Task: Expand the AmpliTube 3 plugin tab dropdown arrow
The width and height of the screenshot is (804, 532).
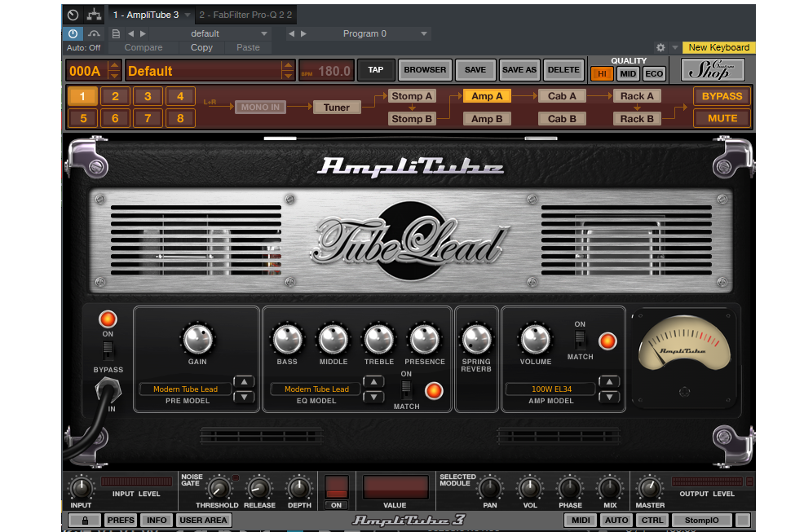Action: 188,15
